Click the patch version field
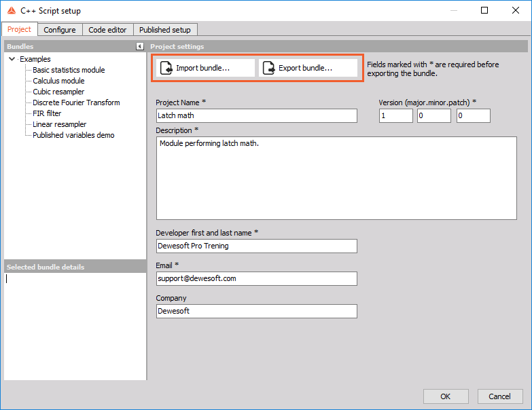The image size is (532, 410). 474,115
